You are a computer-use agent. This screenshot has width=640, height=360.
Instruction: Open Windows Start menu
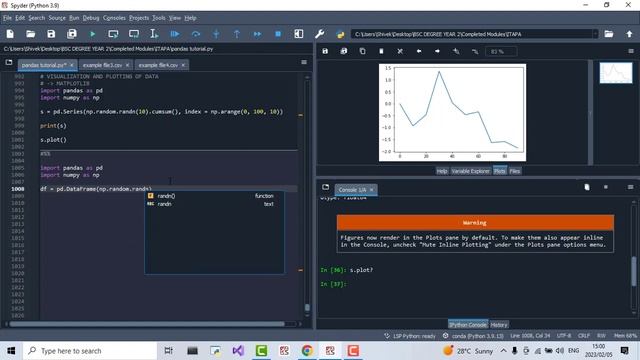(x=11, y=351)
